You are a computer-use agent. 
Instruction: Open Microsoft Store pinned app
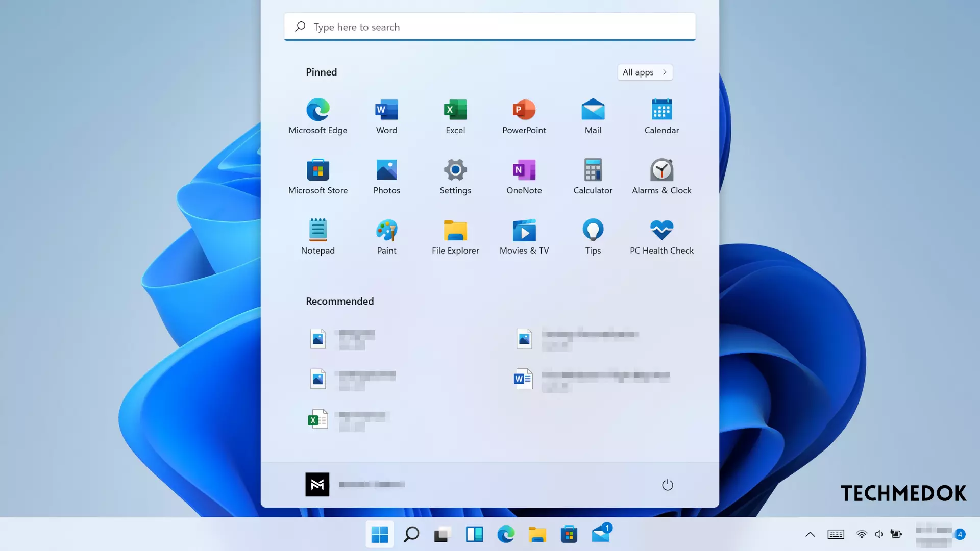coord(317,177)
